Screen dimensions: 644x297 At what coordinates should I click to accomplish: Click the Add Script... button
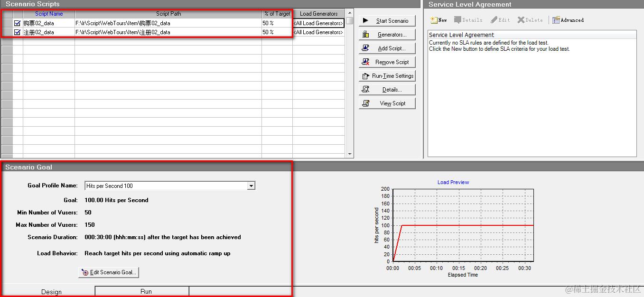pyautogui.click(x=387, y=48)
